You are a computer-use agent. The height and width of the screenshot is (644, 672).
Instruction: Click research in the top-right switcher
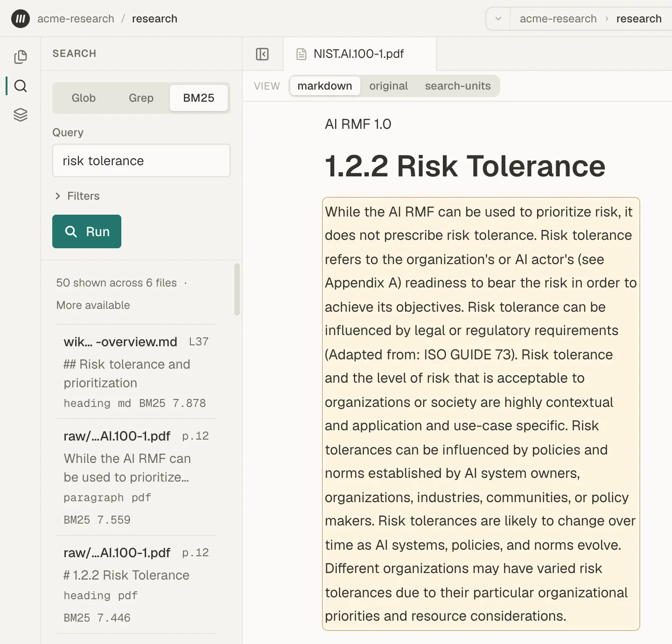(x=639, y=19)
